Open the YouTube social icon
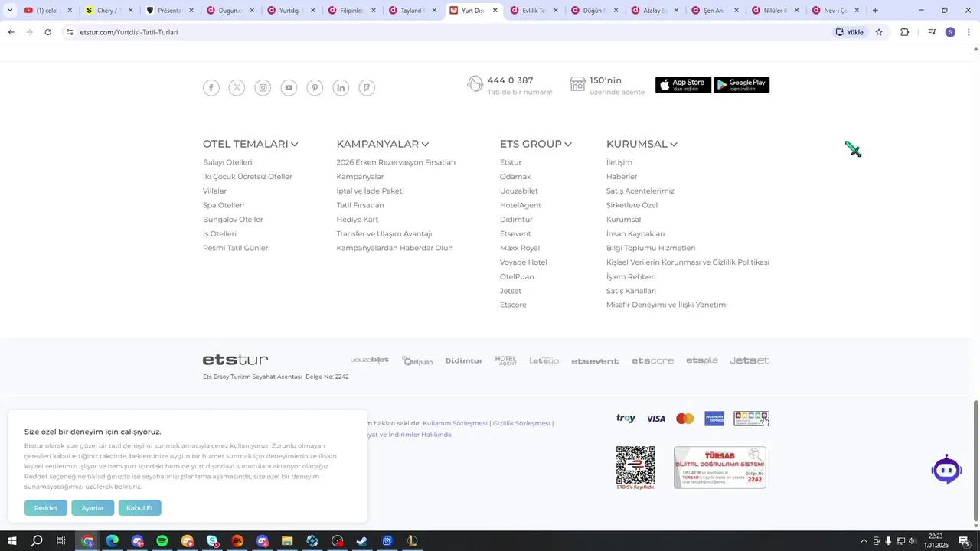Viewport: 980px width, 551px height. pyautogui.click(x=289, y=88)
